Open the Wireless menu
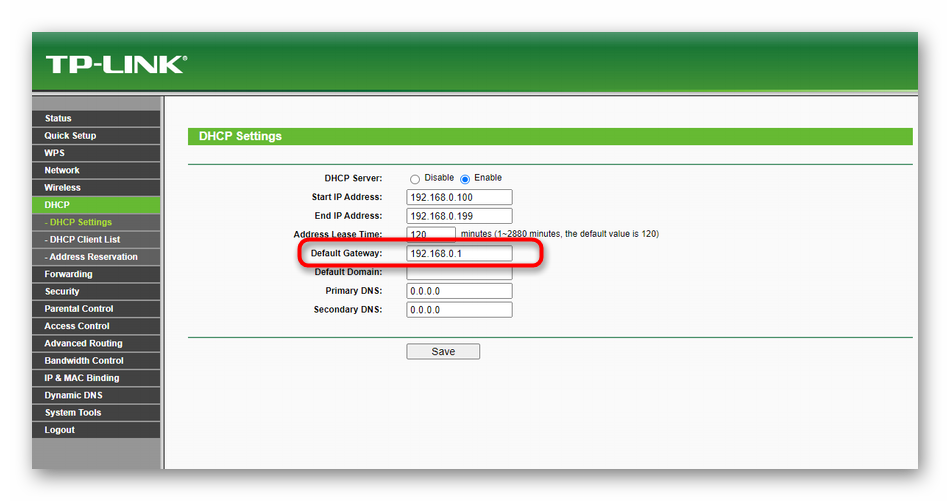The width and height of the screenshot is (950, 501). 96,187
